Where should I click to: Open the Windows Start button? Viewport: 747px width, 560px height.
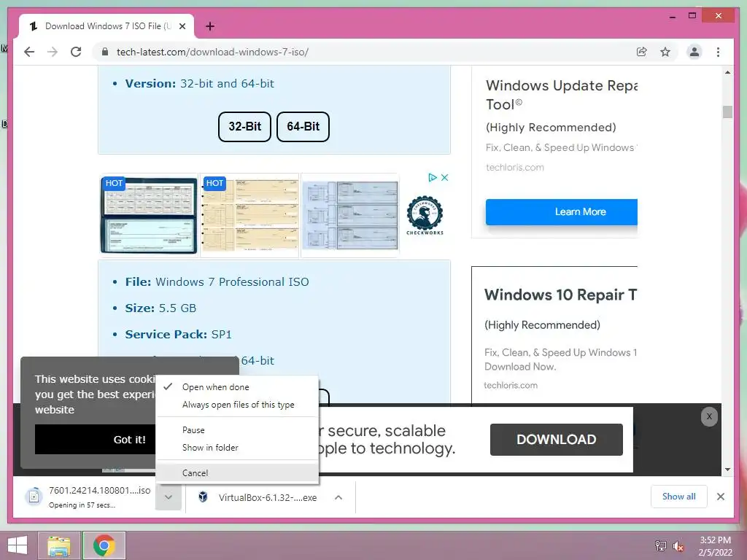coord(18,545)
